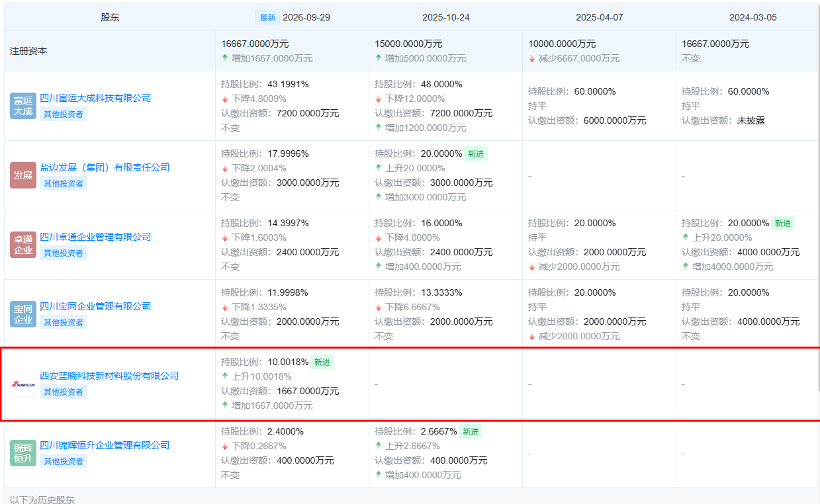Select the 2026-09-29 latest date column header
Screen dimensions: 820x504
[306, 17]
